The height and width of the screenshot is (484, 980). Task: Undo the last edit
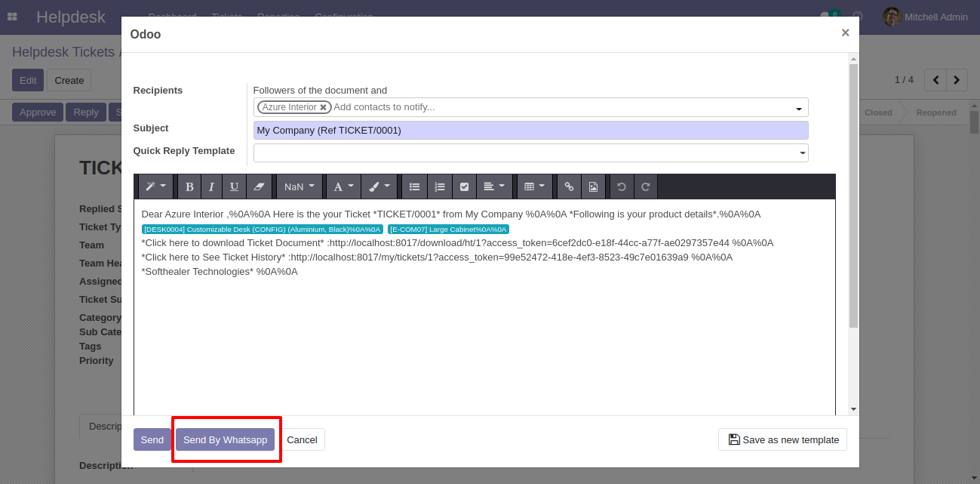[622, 187]
